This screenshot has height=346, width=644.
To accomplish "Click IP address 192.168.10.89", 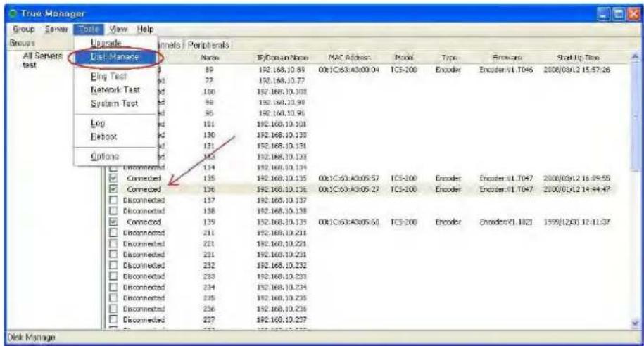I will pos(282,70).
